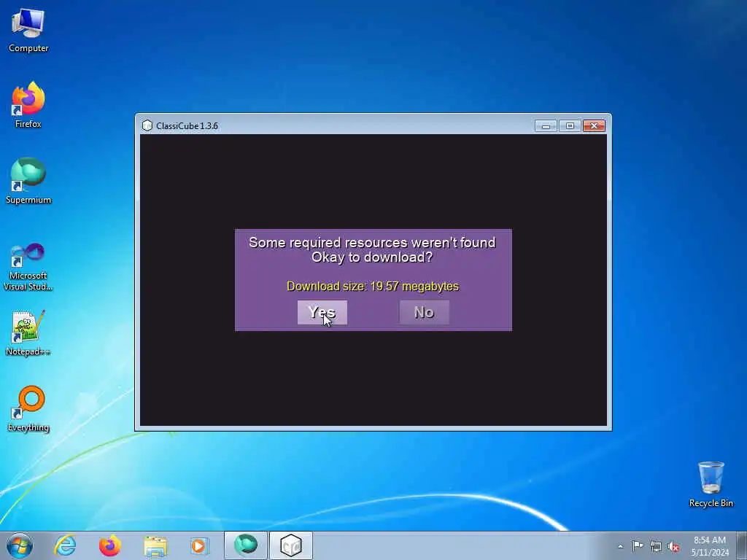Screen dimensions: 747x560
Task: Open the Computer desktop icon
Action: [28, 31]
